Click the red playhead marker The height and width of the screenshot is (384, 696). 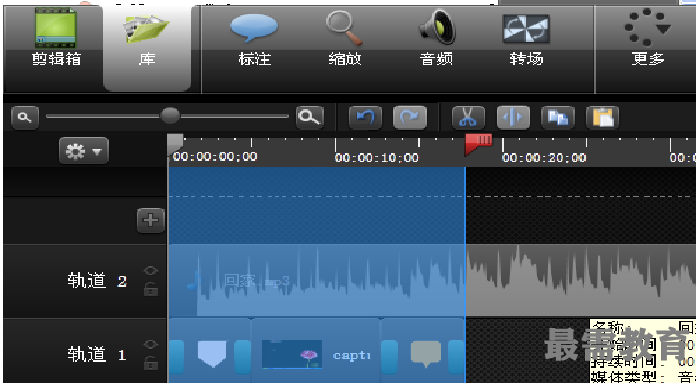[478, 144]
